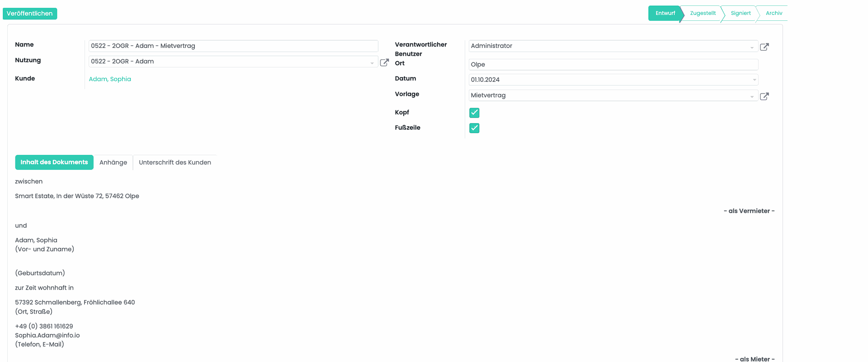Open the Datum date picker dropdown

(754, 80)
